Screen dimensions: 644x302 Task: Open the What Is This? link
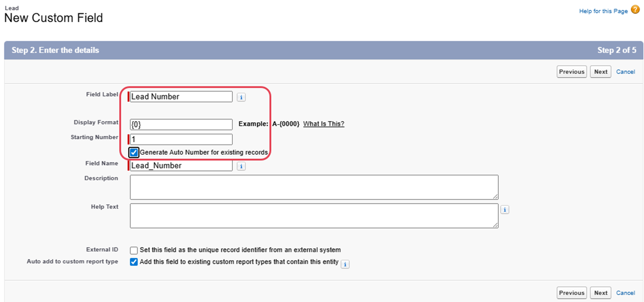(323, 124)
